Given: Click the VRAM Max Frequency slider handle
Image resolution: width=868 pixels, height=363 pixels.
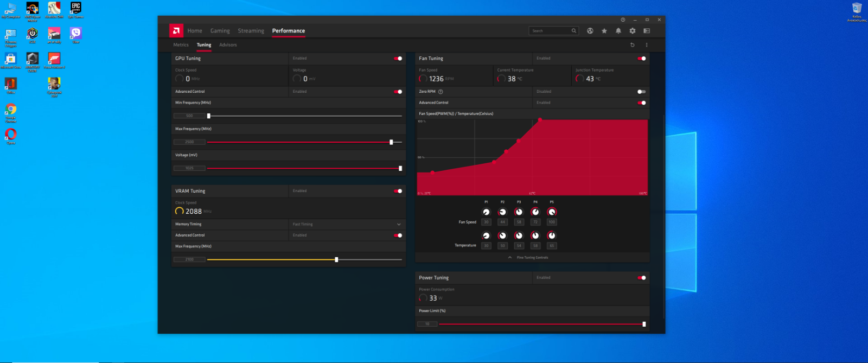Looking at the screenshot, I should coord(336,260).
